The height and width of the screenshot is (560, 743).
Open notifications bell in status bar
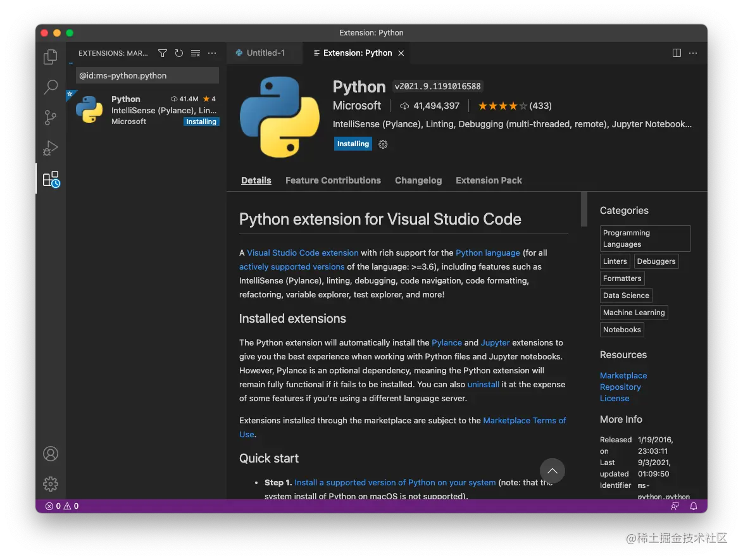click(693, 506)
